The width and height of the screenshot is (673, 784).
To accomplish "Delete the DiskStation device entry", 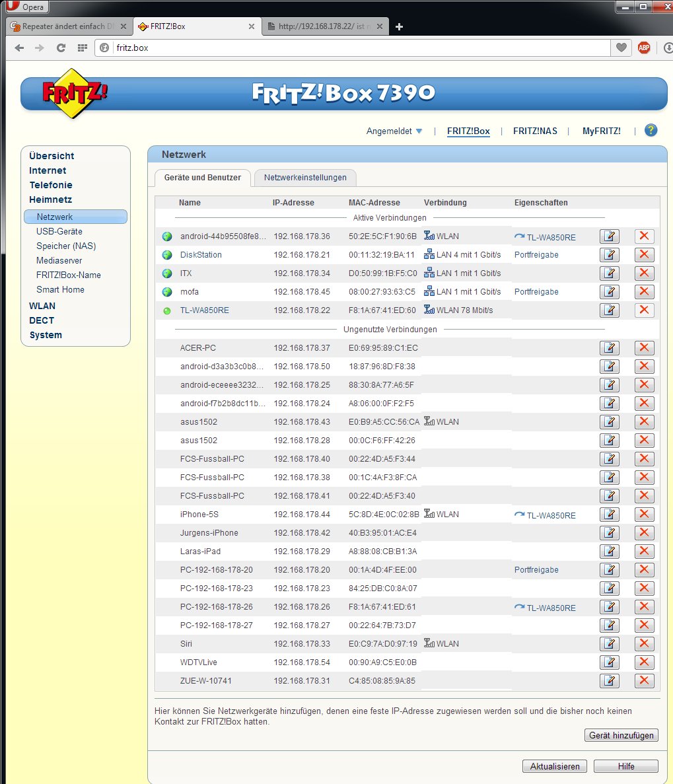I will (x=644, y=254).
